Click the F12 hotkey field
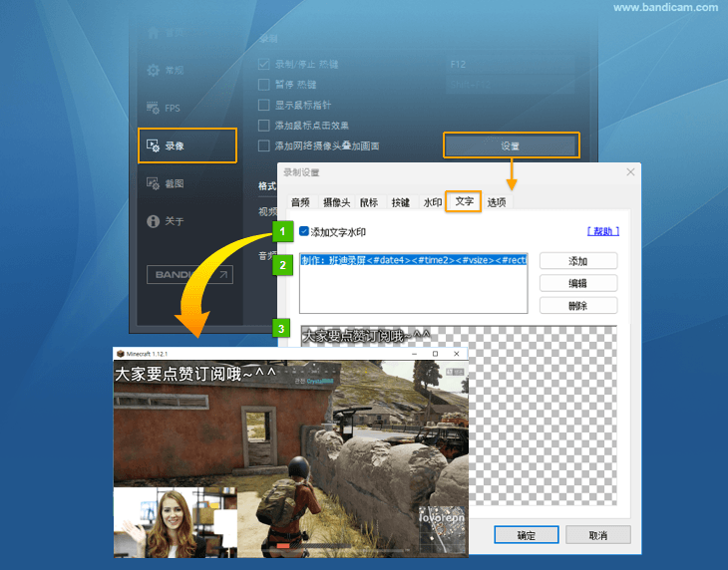The image size is (728, 570). (511, 65)
